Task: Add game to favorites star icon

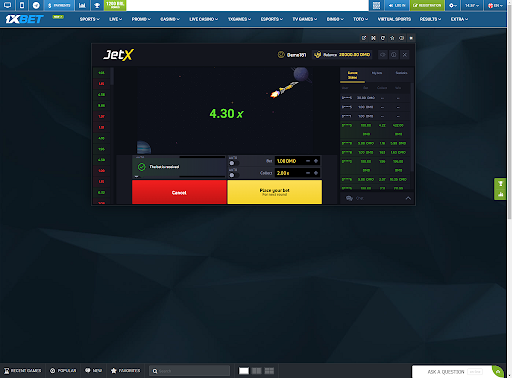Action: tap(392, 38)
